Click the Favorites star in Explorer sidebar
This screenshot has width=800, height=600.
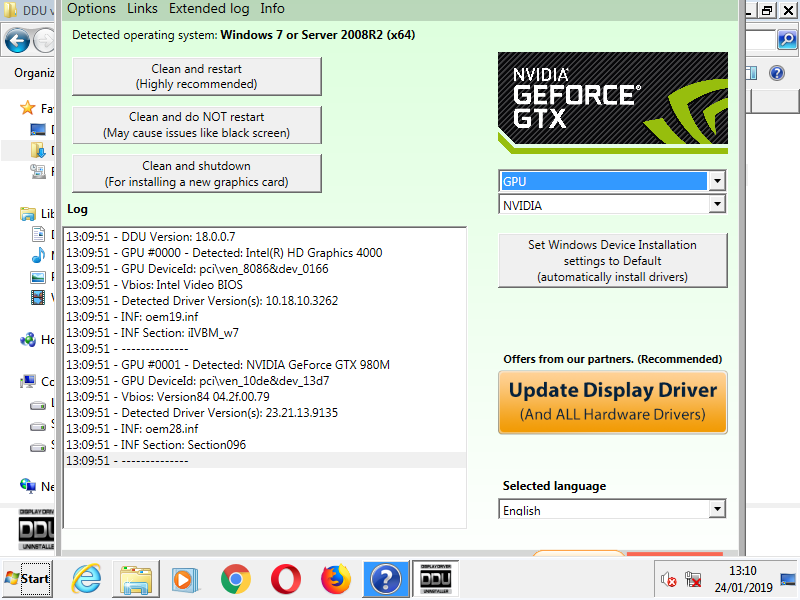coord(27,108)
